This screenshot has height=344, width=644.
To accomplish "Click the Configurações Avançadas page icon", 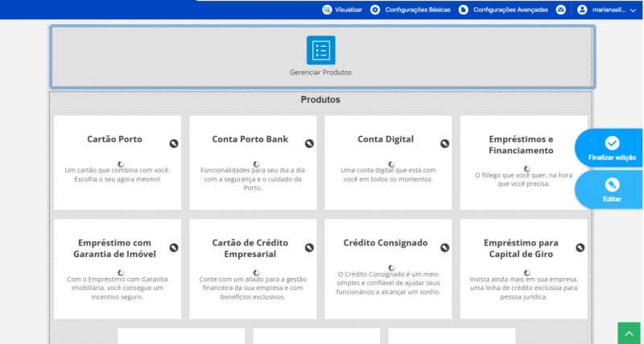I will pyautogui.click(x=464, y=10).
